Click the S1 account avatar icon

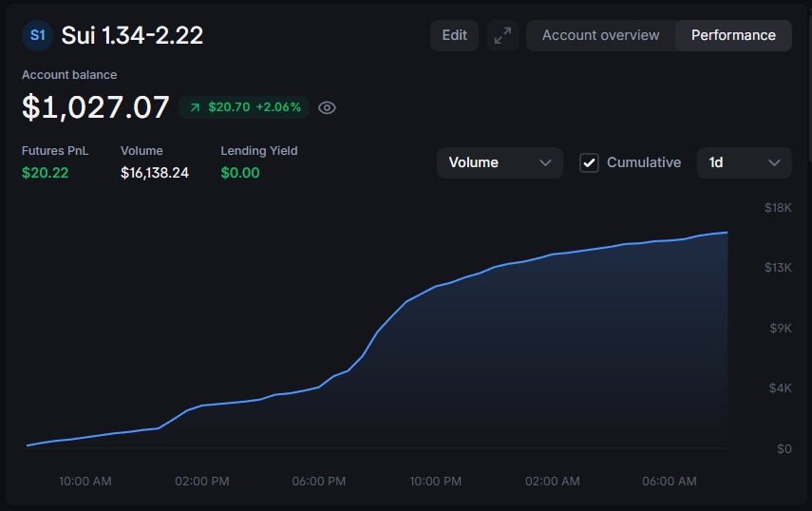37,35
